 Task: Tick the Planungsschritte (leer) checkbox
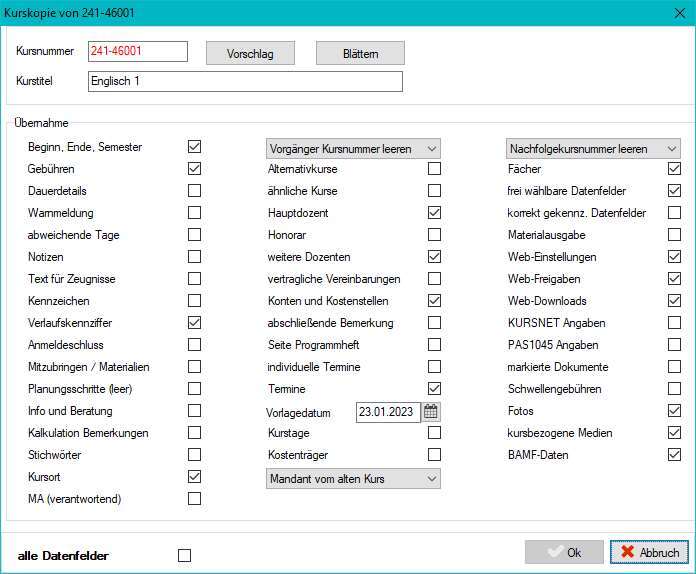[x=194, y=389]
